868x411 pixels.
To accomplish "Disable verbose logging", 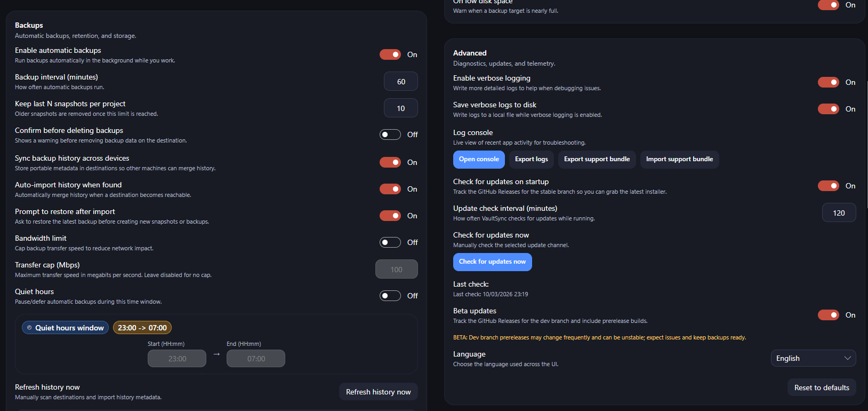I will pos(828,82).
